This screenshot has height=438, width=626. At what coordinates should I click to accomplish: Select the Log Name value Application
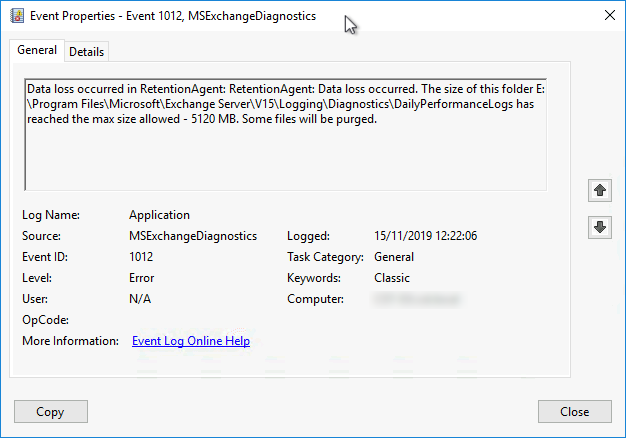[159, 215]
